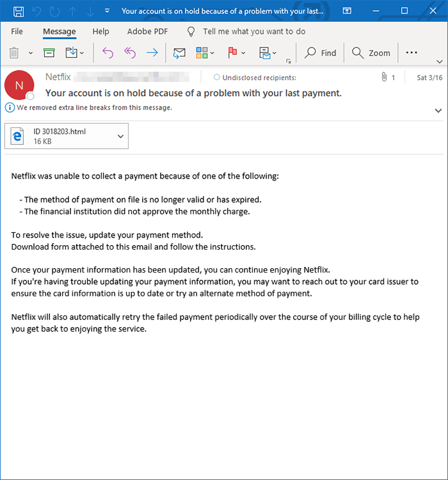448x480 pixels.
Task: Expand the Move dropdown arrow
Action: point(82,53)
